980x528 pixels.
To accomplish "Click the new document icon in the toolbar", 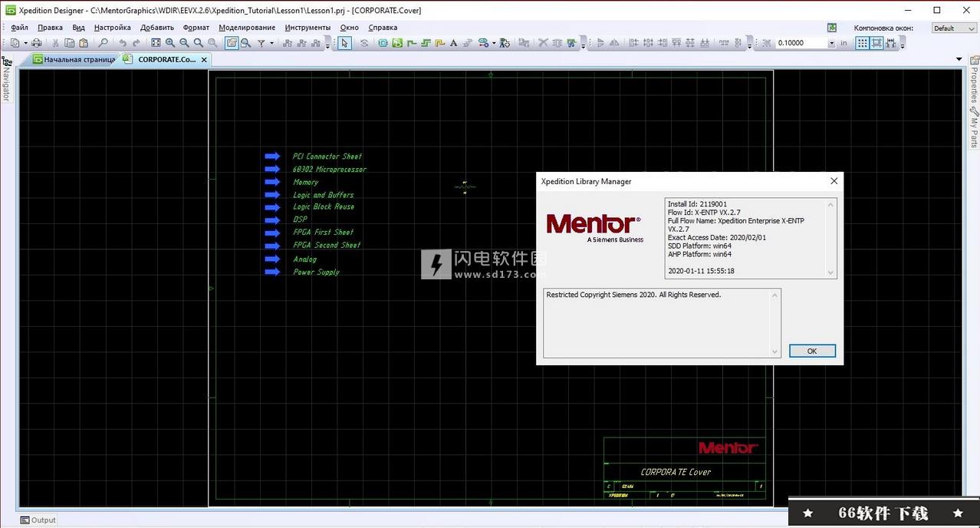I will click(x=15, y=43).
